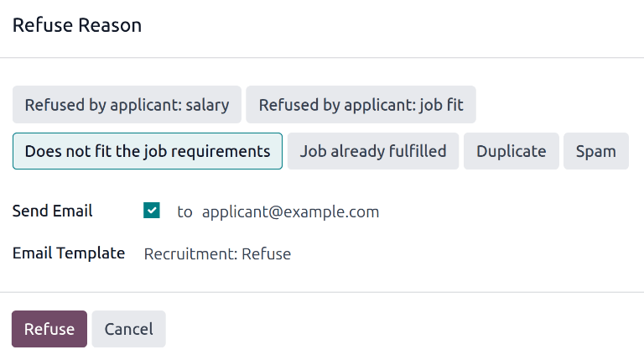This screenshot has height=360, width=644.
Task: Choose salary as the refusal reason
Action: (127, 105)
